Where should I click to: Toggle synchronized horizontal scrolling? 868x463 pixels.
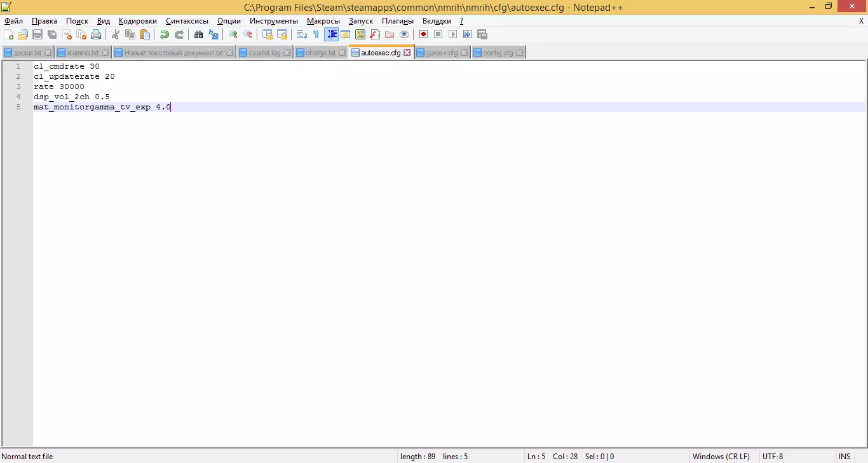click(x=282, y=34)
